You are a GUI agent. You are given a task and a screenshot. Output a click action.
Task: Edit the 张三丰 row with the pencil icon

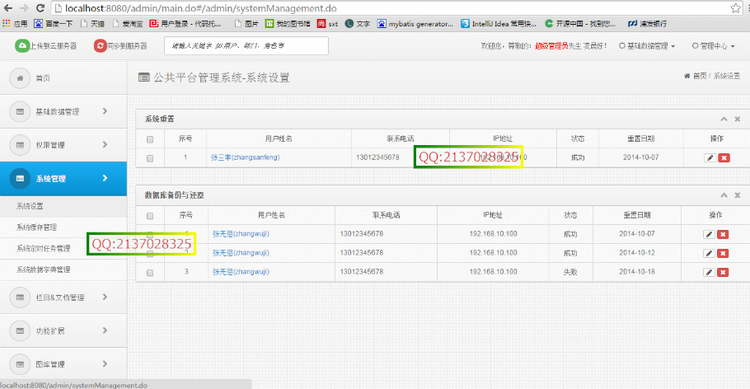(710, 158)
